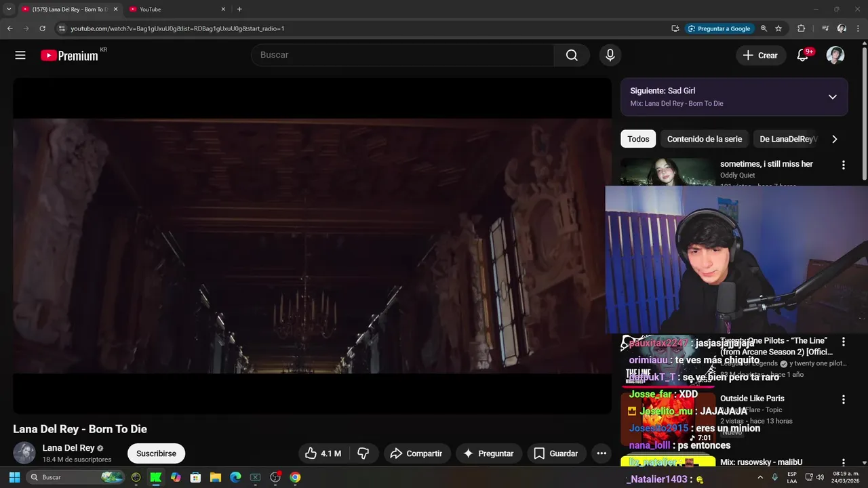Click the Guardar save button
The height and width of the screenshot is (488, 868).
(556, 453)
